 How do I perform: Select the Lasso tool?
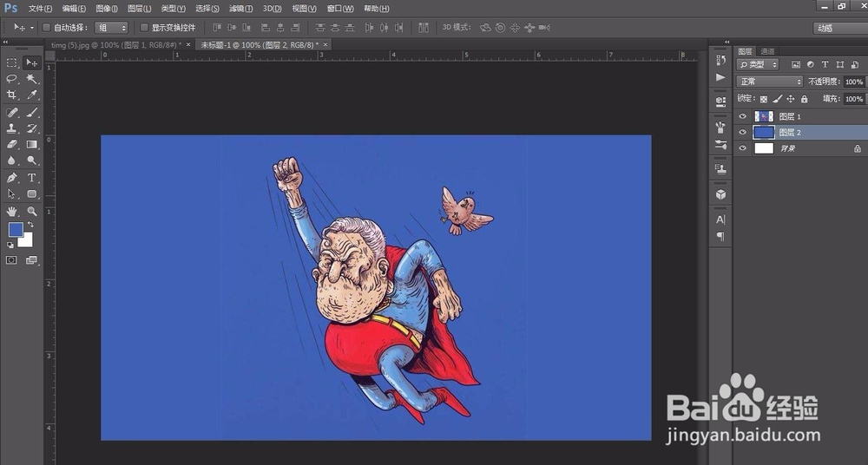tap(11, 79)
